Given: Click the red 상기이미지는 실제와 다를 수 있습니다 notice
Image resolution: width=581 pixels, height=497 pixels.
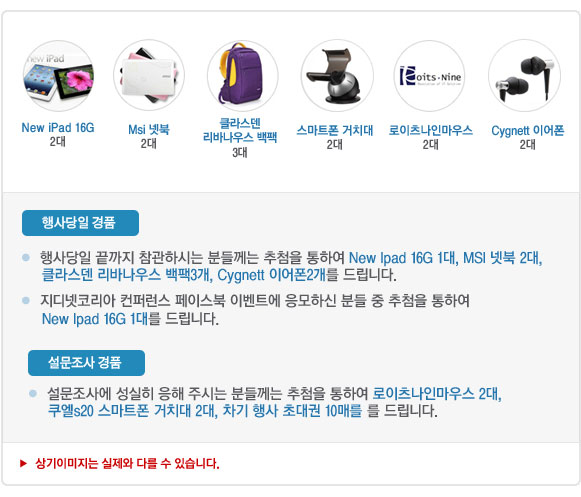Looking at the screenshot, I should (127, 463).
